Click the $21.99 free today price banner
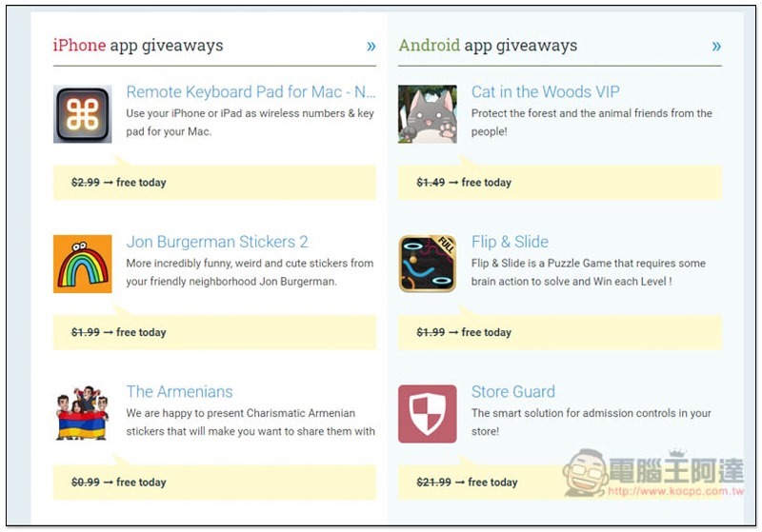The width and height of the screenshot is (762, 532). coord(560,483)
